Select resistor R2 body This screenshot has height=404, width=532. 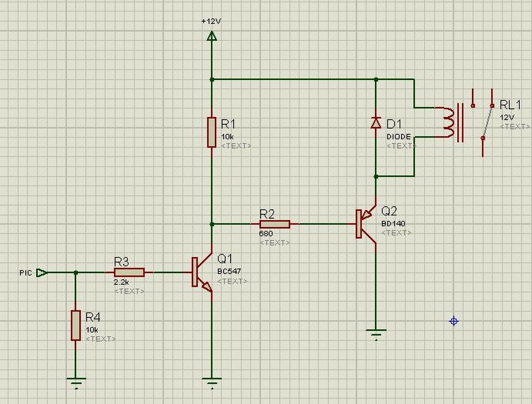click(x=275, y=224)
